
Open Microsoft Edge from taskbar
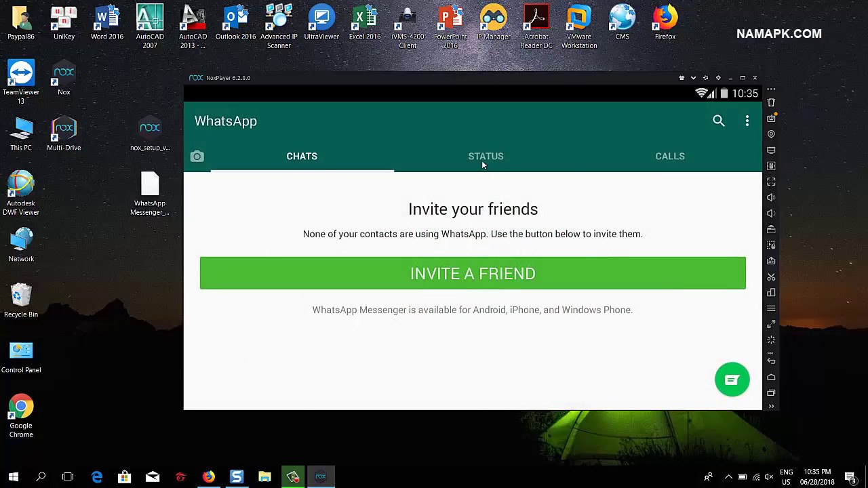tap(97, 477)
